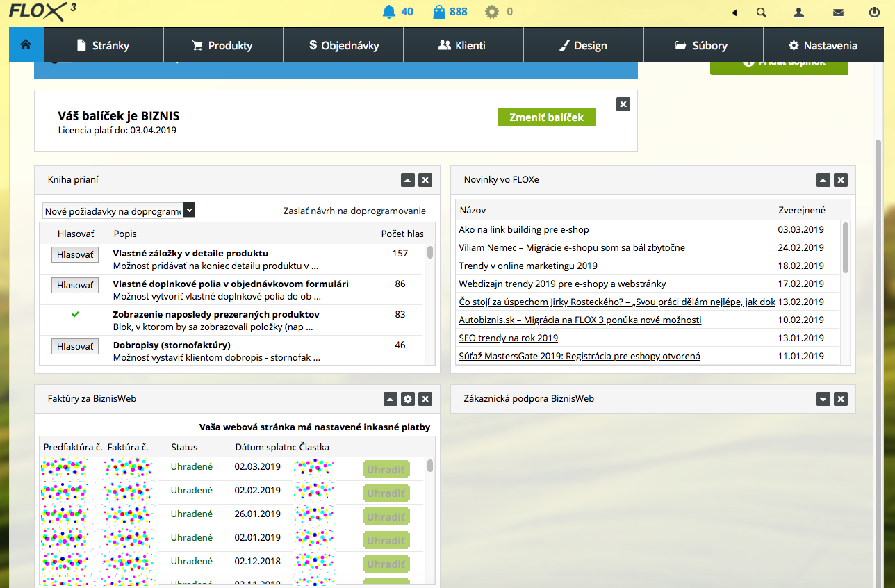Open Viliam Nemec migrácie e-shopu article

click(x=572, y=247)
